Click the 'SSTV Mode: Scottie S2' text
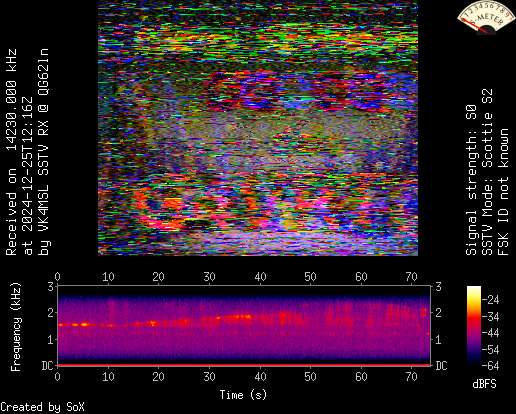The height and width of the screenshot is (414, 516). (487, 172)
